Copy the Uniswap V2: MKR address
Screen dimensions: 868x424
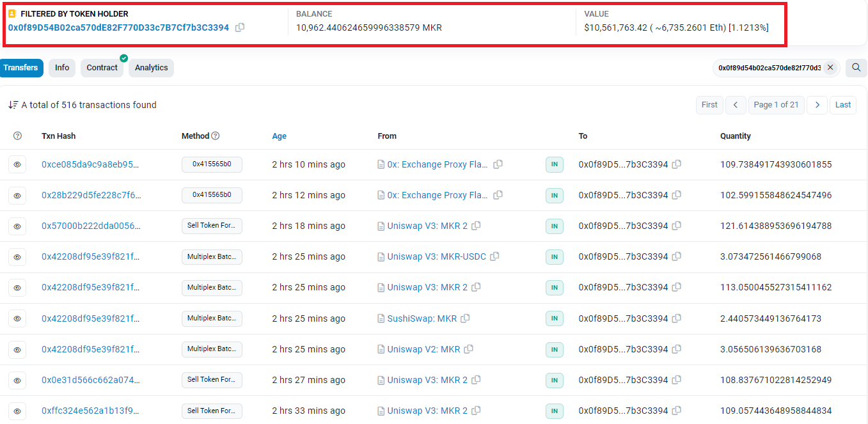(468, 349)
